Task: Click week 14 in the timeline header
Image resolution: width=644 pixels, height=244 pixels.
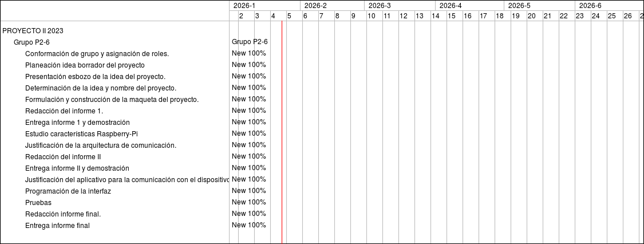Action: [435, 16]
